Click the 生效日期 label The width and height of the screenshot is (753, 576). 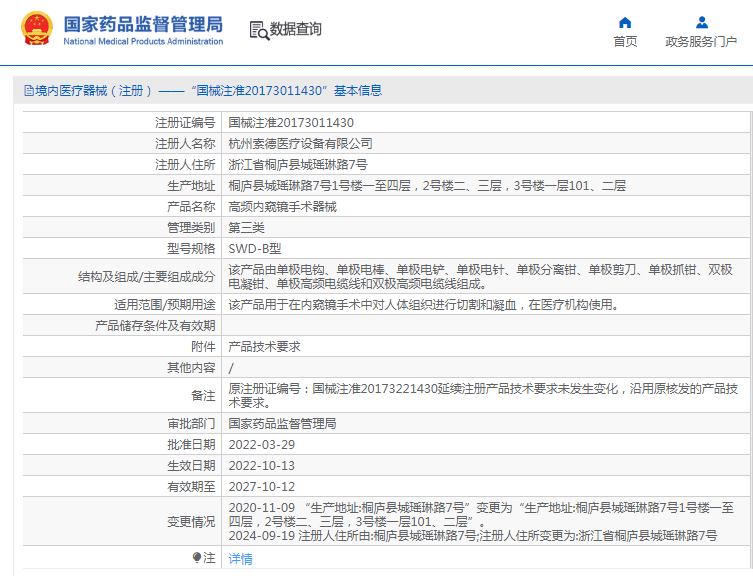click(191, 466)
